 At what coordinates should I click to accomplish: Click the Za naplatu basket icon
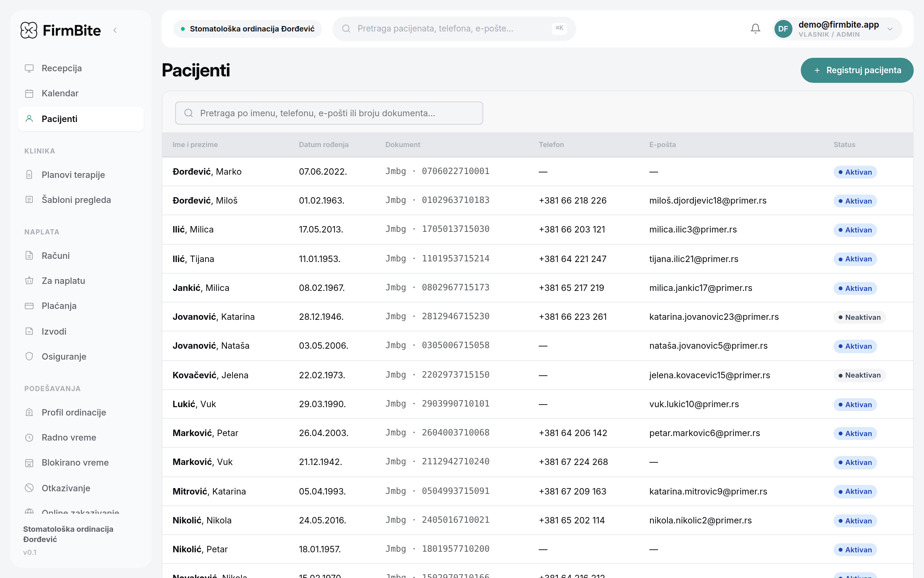tap(30, 281)
